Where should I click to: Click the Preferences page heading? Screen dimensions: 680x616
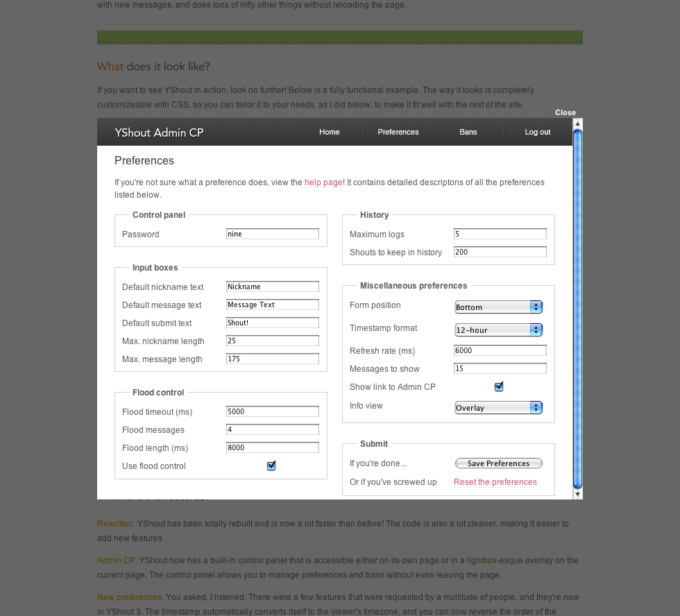click(144, 161)
